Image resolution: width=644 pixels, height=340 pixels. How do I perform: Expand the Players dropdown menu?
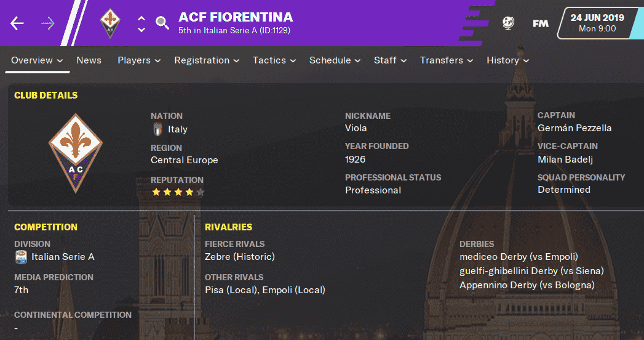point(139,60)
